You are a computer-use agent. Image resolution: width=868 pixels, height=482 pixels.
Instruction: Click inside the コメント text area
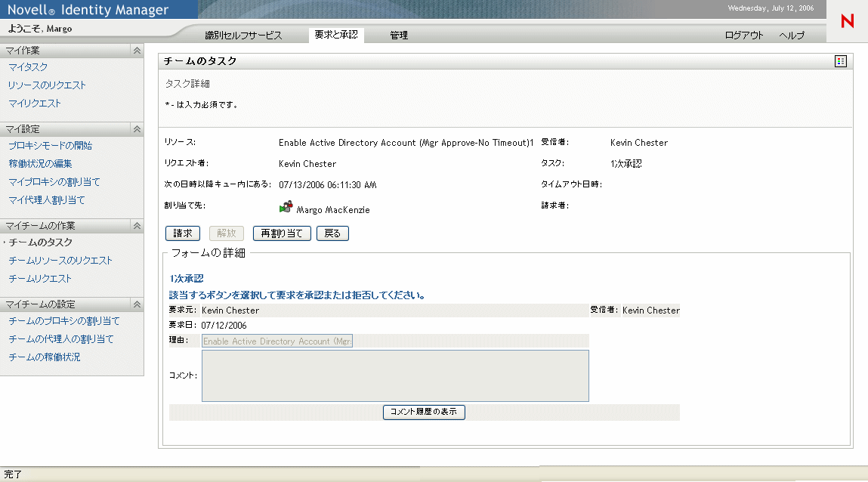tap(395, 375)
